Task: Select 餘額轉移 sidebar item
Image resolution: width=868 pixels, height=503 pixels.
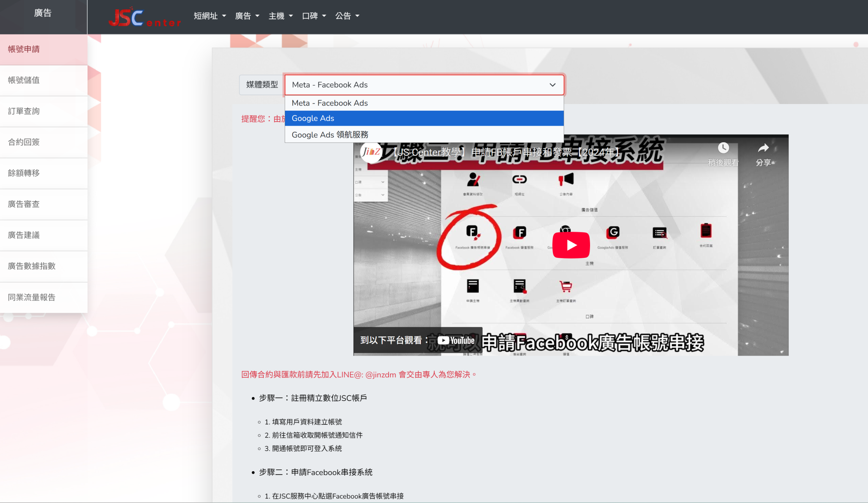Action: 24,173
